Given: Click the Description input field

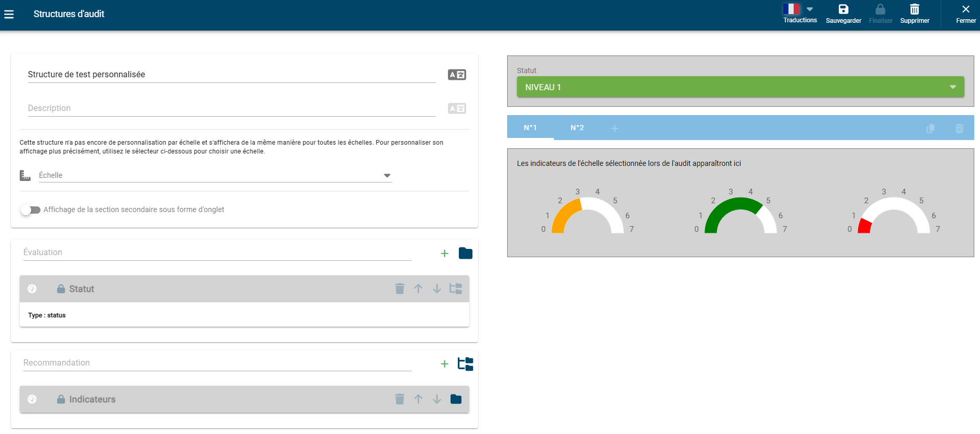Looking at the screenshot, I should 232,108.
